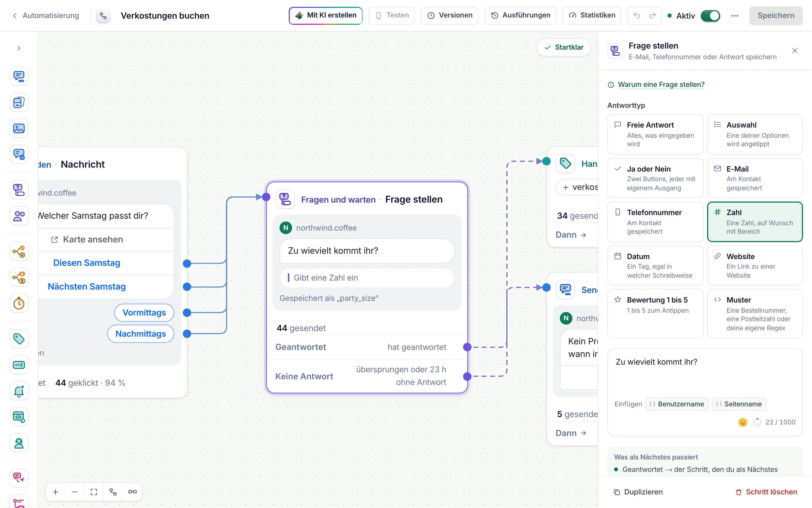This screenshot has height=508, width=812.
Task: Click the timer/delay step icon in the sidebar
Action: point(19,303)
